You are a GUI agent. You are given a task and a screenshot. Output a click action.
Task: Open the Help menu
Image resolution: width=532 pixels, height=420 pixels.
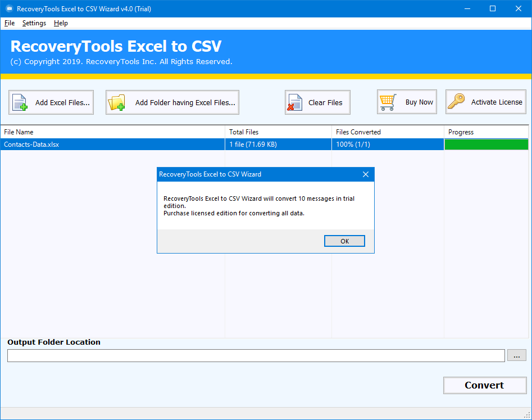[x=61, y=23]
